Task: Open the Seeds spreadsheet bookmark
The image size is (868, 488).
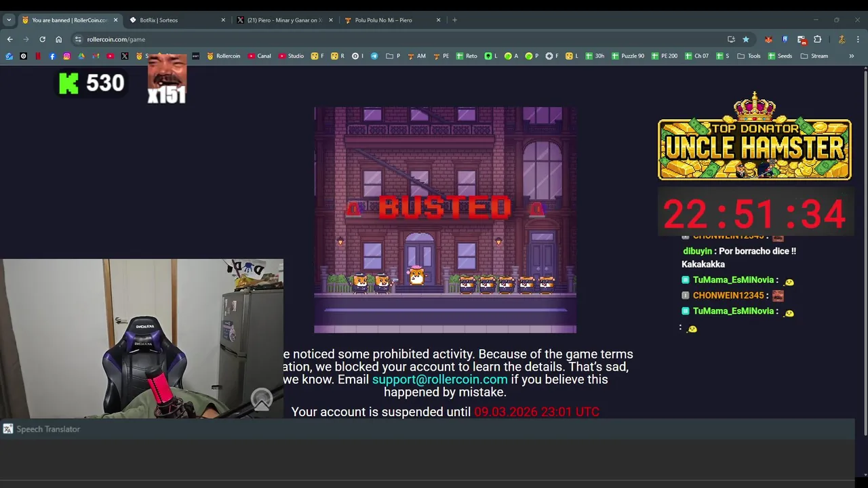Action: click(780, 56)
